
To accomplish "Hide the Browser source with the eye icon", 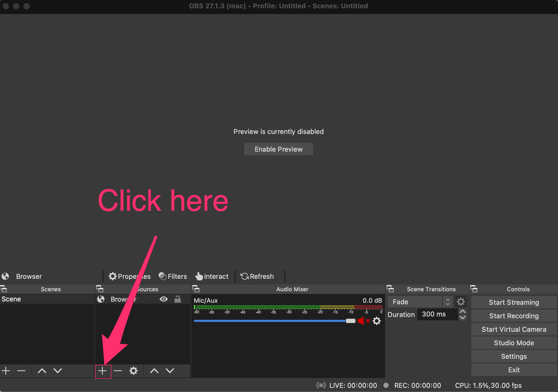I will point(163,299).
